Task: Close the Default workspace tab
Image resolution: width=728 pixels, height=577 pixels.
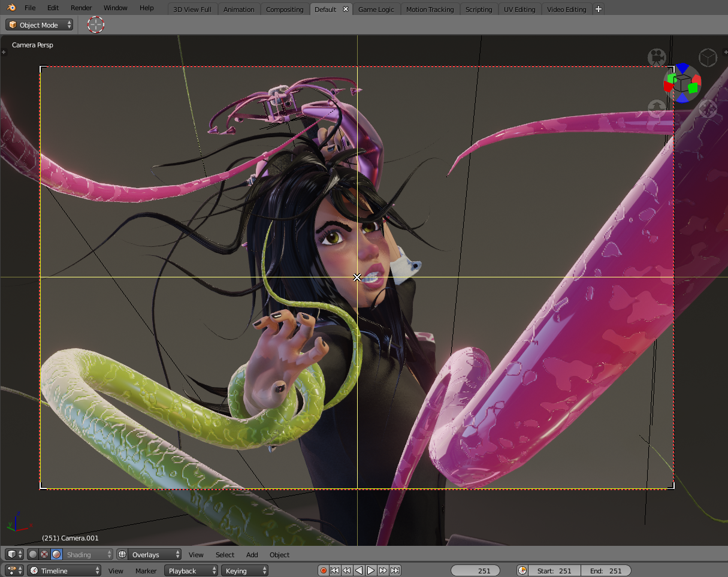Action: coord(346,10)
